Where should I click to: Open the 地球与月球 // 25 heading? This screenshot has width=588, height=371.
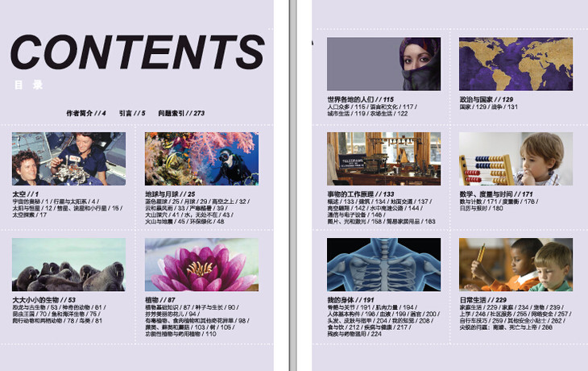pos(170,194)
